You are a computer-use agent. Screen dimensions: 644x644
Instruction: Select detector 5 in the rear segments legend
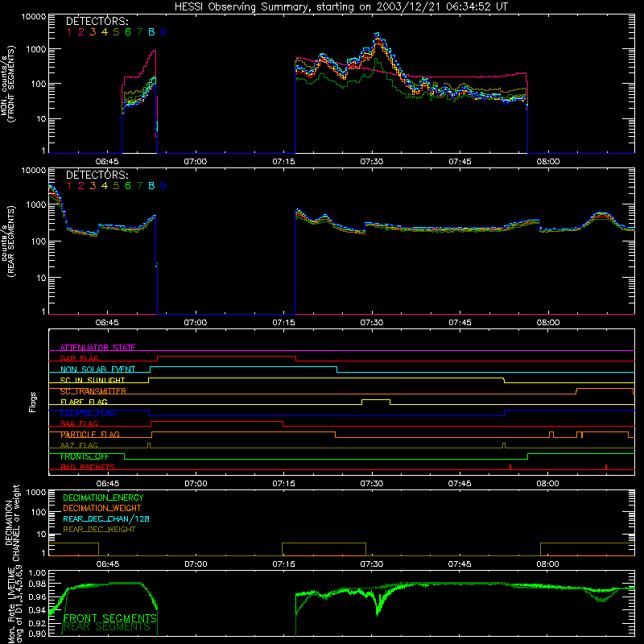click(116, 186)
